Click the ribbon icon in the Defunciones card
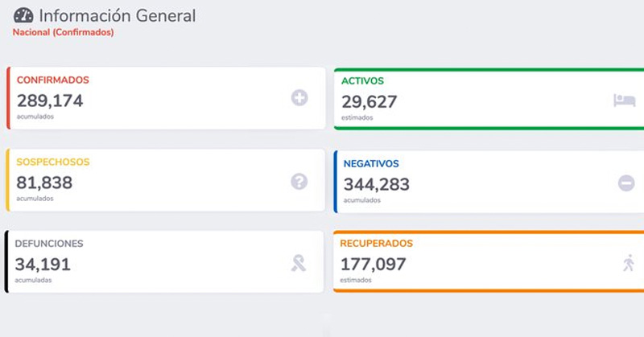644x337 pixels. [299, 263]
